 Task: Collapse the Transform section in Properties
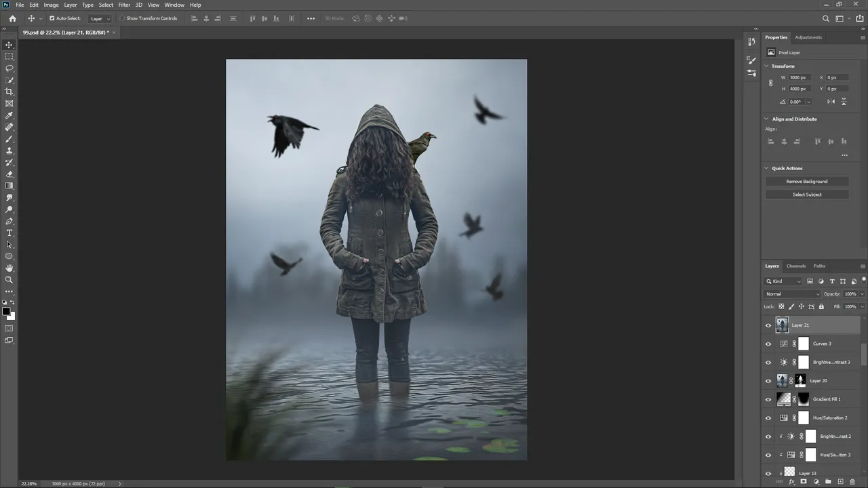[766, 66]
